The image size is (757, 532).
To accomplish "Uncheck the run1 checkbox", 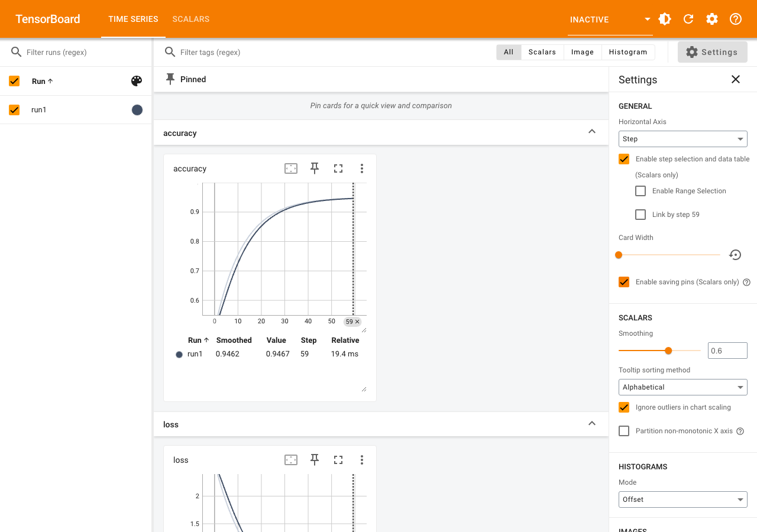I will [14, 109].
